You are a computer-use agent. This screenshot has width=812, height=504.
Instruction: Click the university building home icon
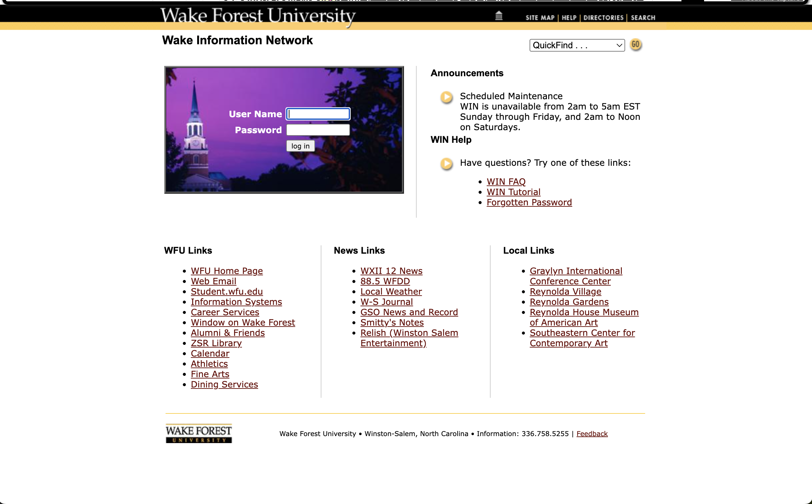click(x=499, y=15)
